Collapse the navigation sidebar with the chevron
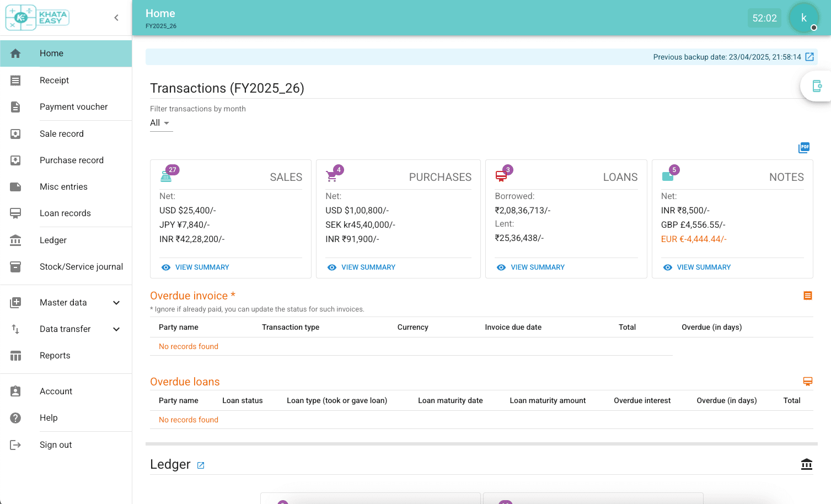Screen dimensions: 831x504 coord(116,17)
